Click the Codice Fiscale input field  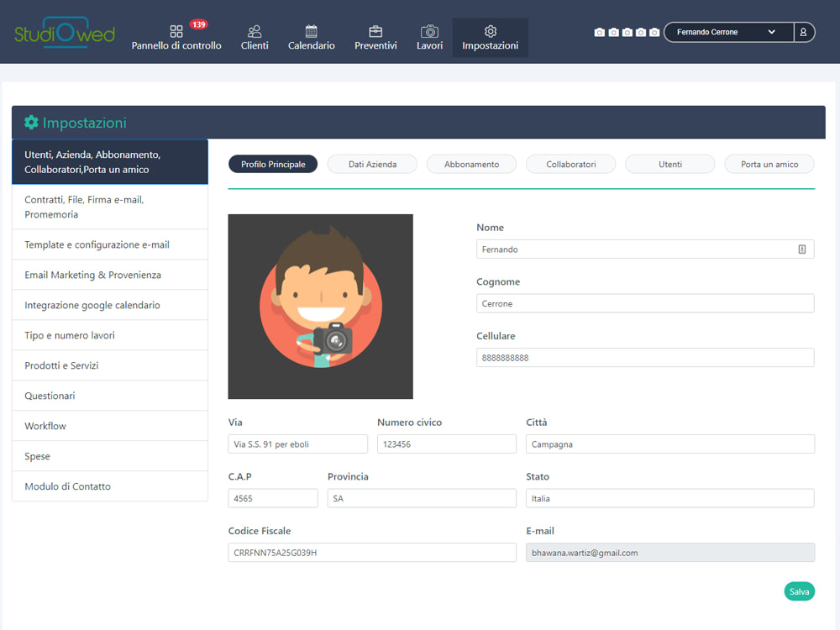372,552
